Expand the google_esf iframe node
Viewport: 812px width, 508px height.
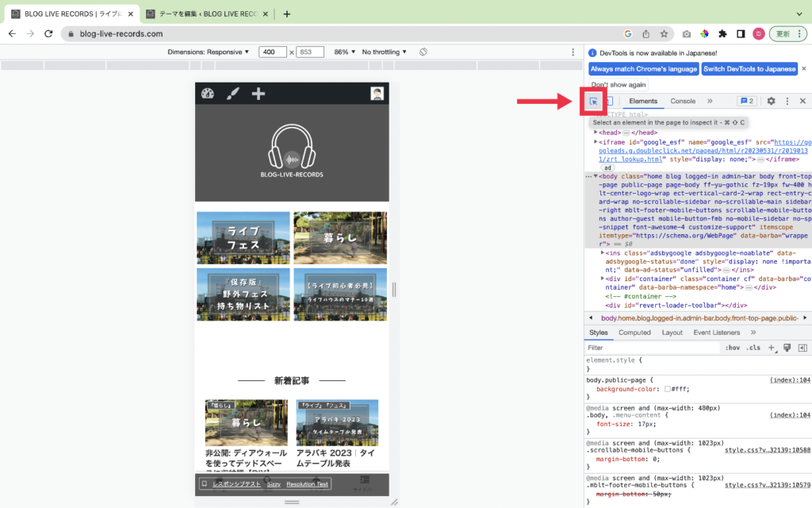tap(596, 142)
